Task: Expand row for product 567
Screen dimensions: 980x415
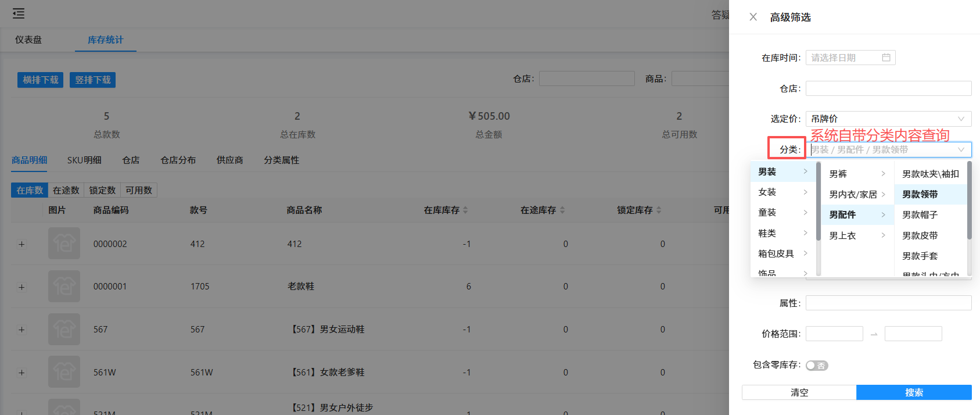Action: click(x=21, y=330)
